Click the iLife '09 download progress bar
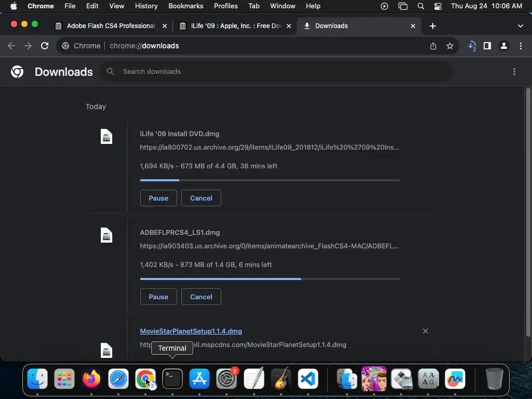532x399 pixels. point(270,180)
